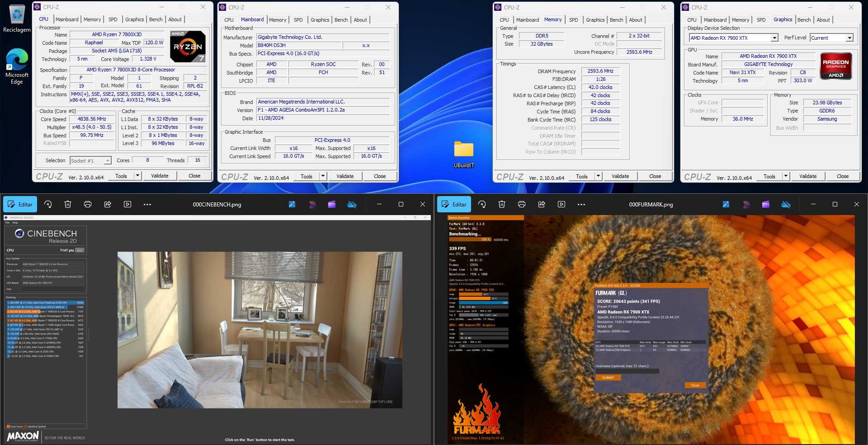Click the OneDrive cloud icon in the 000FURMARK.png window
Viewport: 868px width, 445px height.
786,204
